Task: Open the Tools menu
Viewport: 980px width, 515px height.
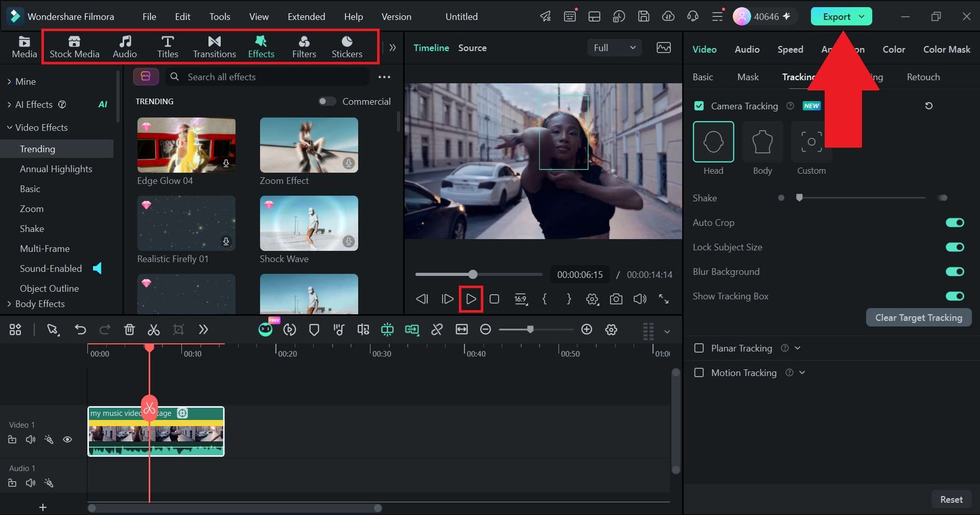Action: click(220, 16)
